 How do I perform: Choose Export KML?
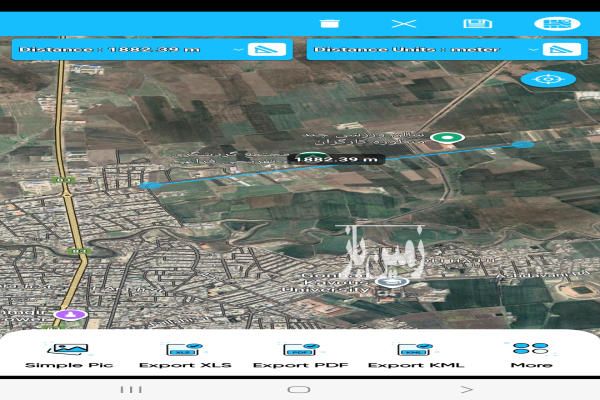tap(415, 355)
